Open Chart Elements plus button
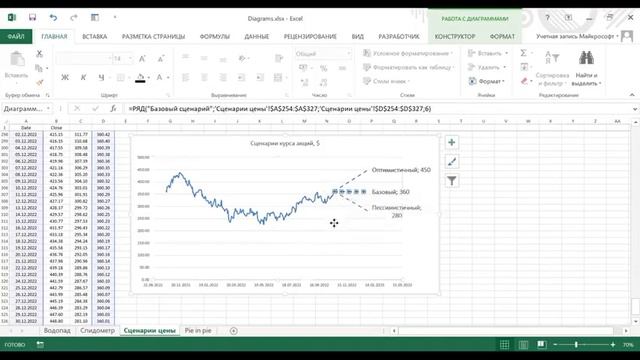The height and width of the screenshot is (360, 640). point(451,142)
